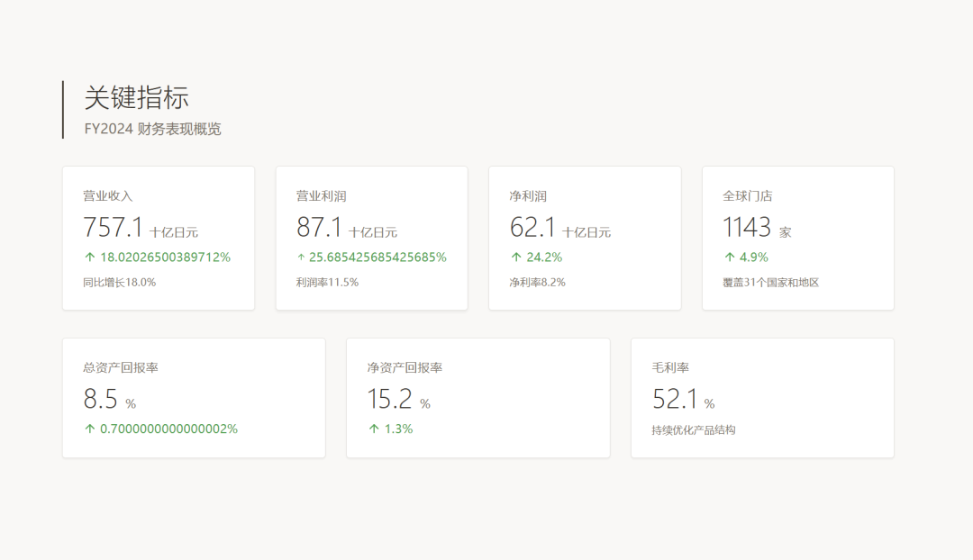The height and width of the screenshot is (560, 973).
Task: Select the 毛利率 card showing 52.1%
Action: pos(762,397)
